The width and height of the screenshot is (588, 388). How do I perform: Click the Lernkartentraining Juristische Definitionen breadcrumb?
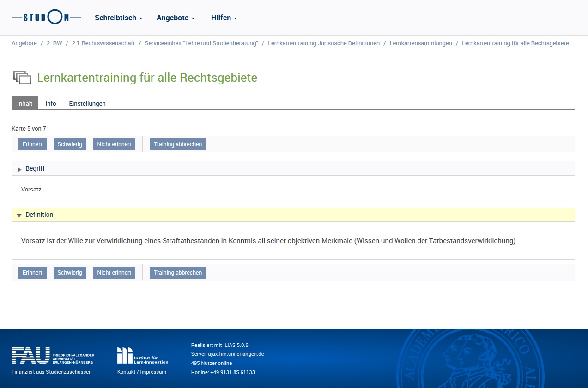[324, 43]
